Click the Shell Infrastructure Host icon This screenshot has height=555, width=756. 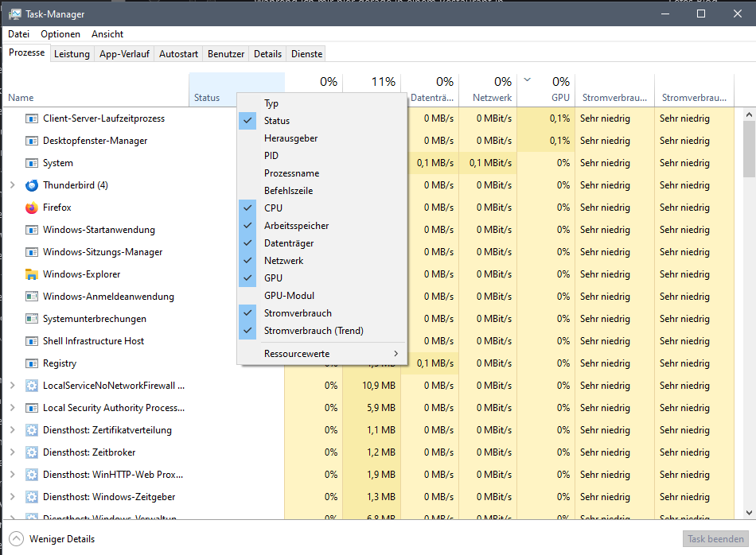[x=31, y=341]
